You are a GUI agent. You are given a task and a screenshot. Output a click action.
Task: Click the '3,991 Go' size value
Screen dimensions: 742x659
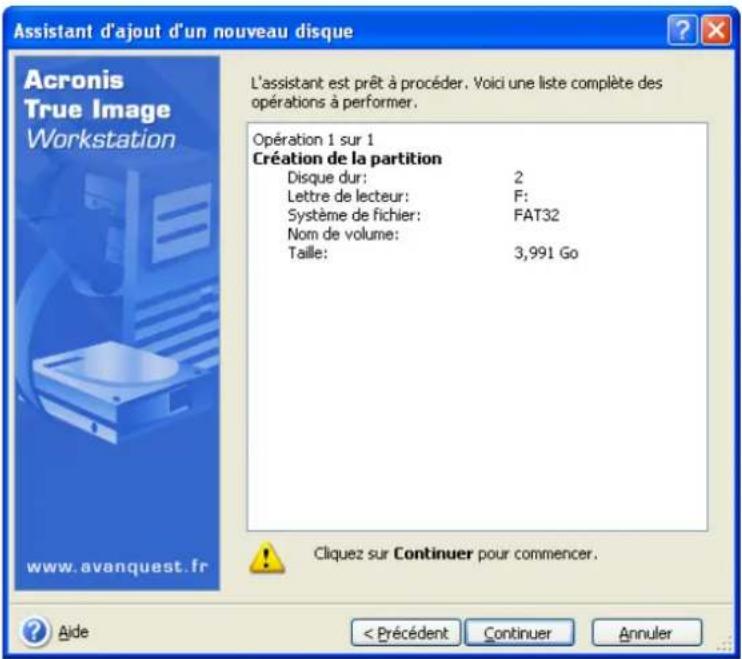tap(546, 253)
